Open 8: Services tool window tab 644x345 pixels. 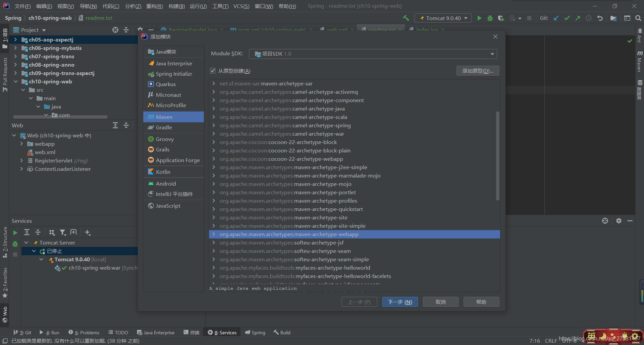(x=222, y=332)
